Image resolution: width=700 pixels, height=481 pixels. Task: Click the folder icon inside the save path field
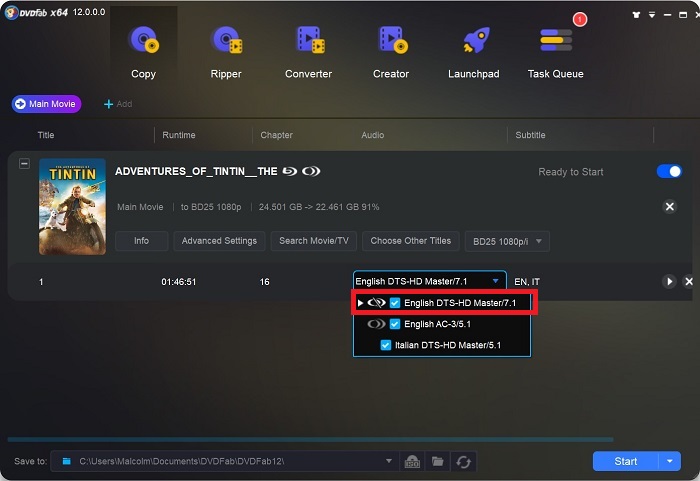tap(67, 461)
